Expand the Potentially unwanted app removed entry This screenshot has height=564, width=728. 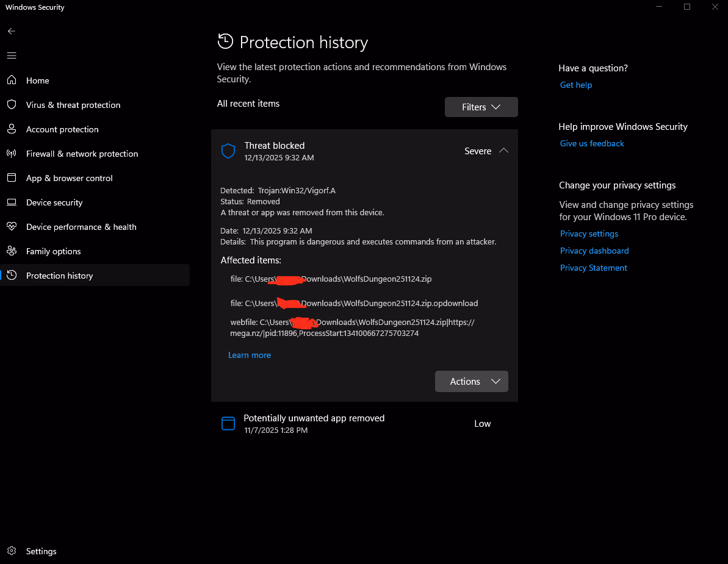(x=364, y=424)
